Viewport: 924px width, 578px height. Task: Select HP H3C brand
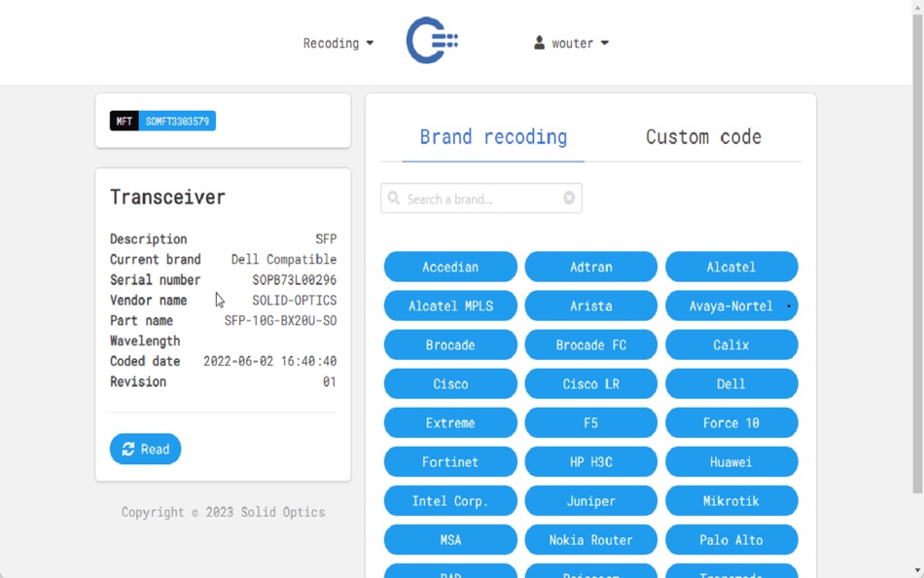point(591,462)
